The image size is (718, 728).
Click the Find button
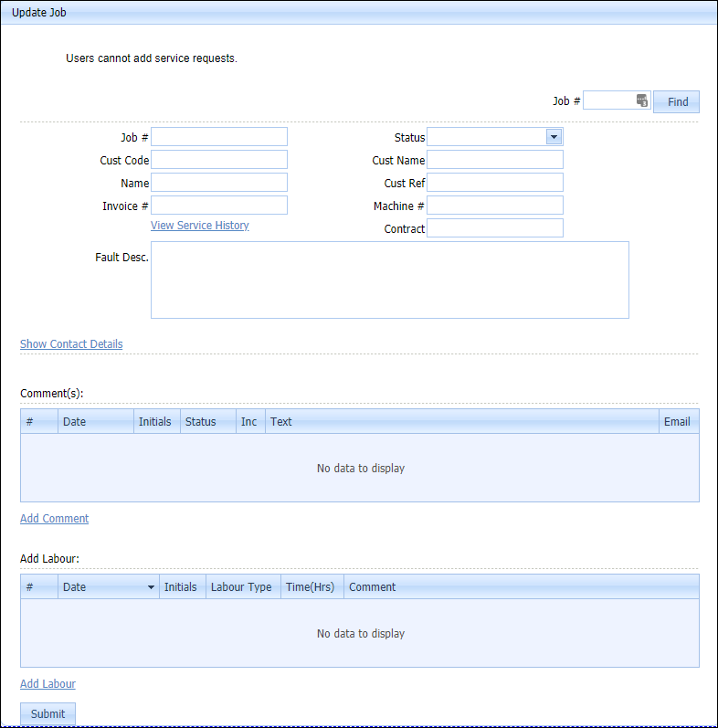pyautogui.click(x=676, y=101)
